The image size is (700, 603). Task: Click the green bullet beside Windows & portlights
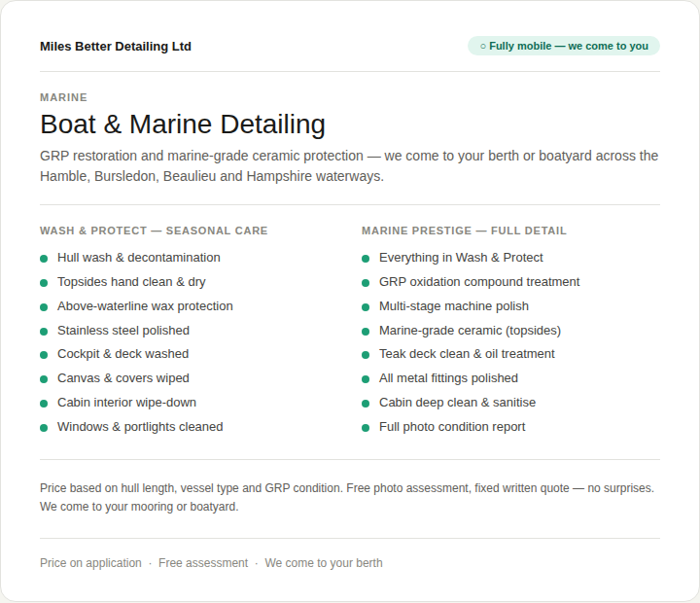tap(44, 428)
